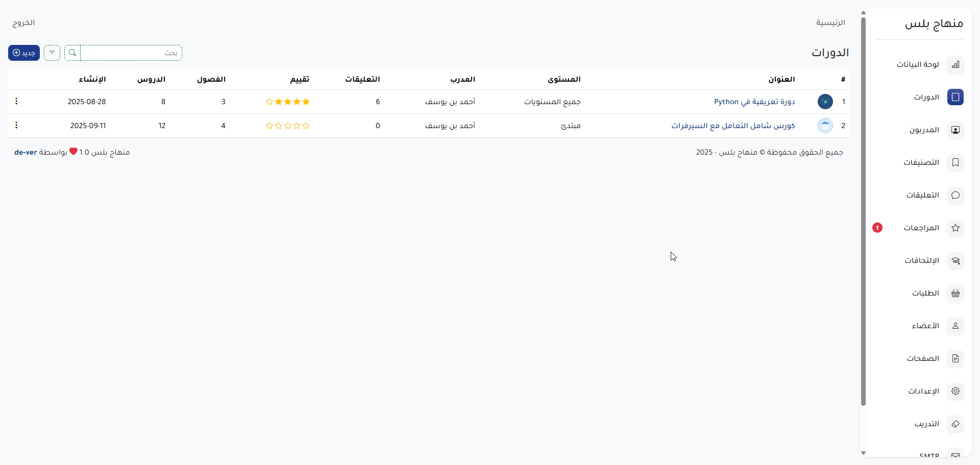Open the filter dropdown next to search

pos(52,53)
